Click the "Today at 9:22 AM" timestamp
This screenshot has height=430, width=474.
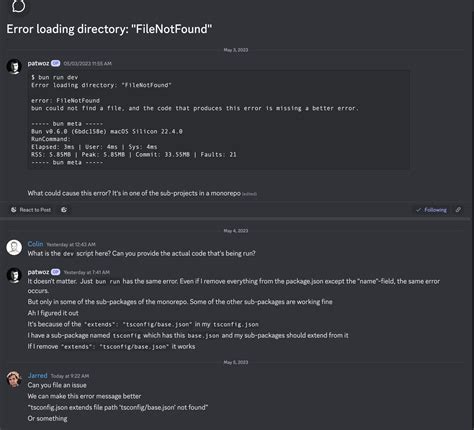point(70,376)
